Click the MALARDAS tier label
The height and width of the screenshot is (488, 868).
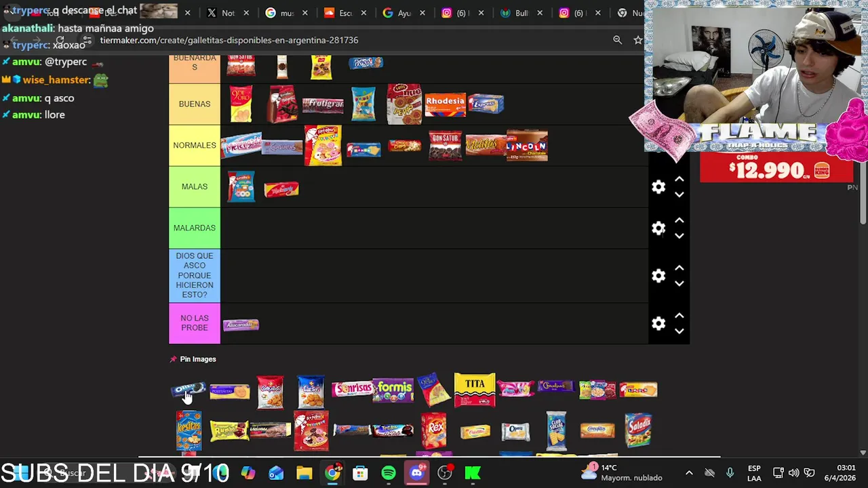pos(195,228)
